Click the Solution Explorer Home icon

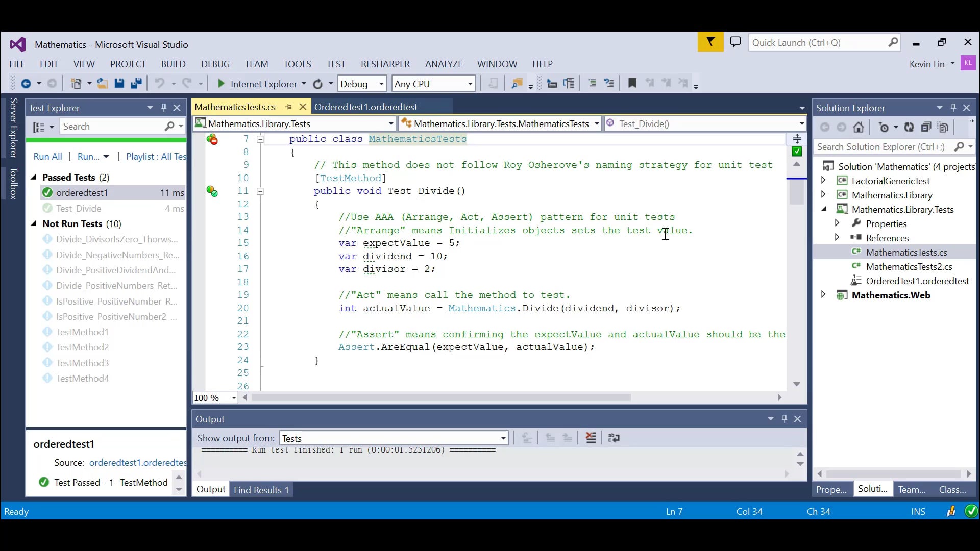coord(859,128)
